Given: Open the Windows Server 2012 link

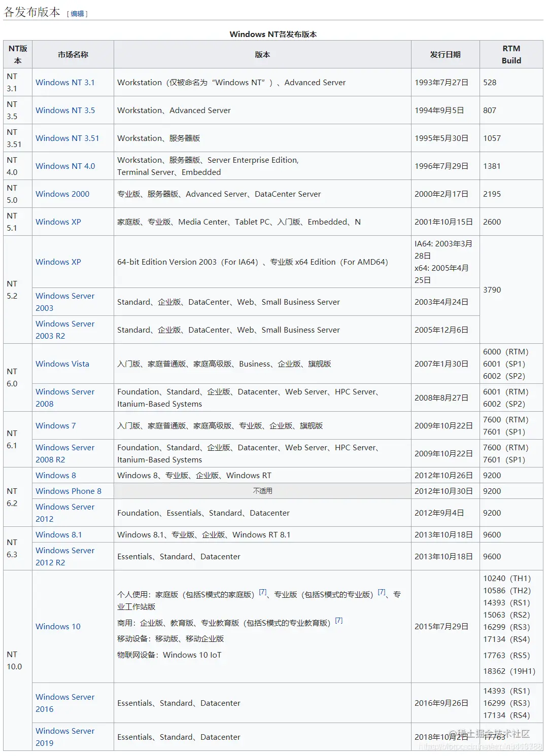Looking at the screenshot, I should coord(65,513).
